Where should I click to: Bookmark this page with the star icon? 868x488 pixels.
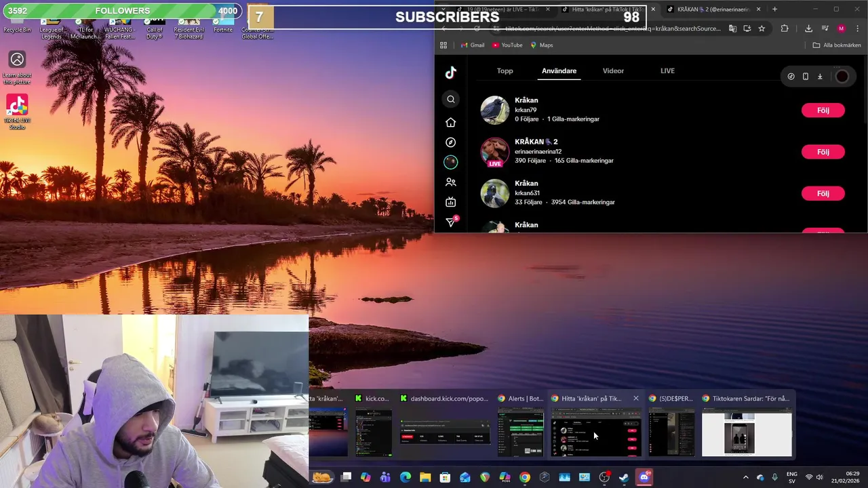tap(762, 28)
